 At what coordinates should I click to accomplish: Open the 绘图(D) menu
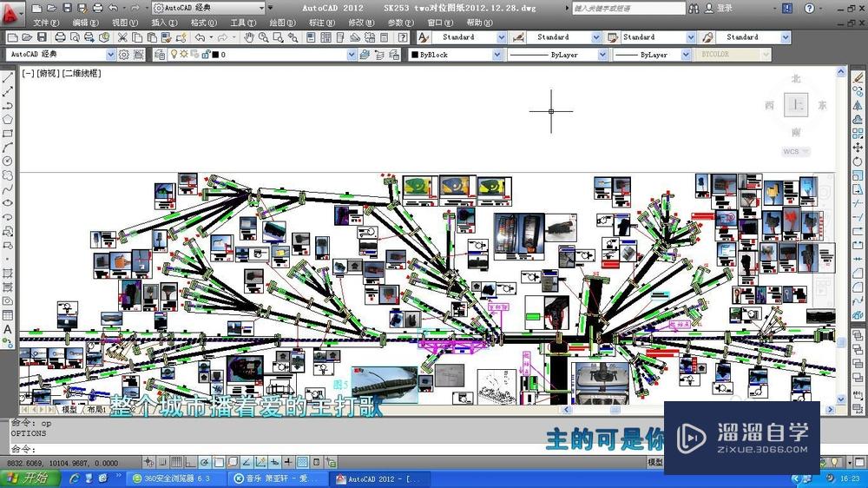tap(282, 23)
